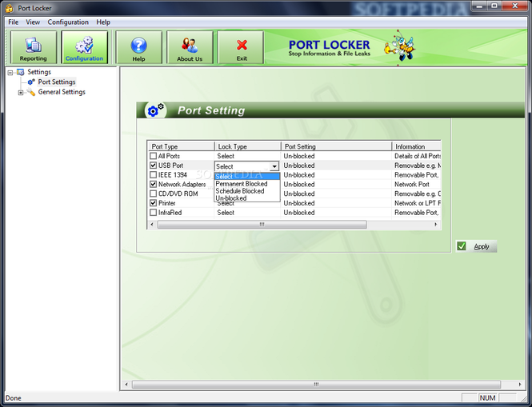
Task: Click the Settings tree node icon
Action: tap(20, 72)
